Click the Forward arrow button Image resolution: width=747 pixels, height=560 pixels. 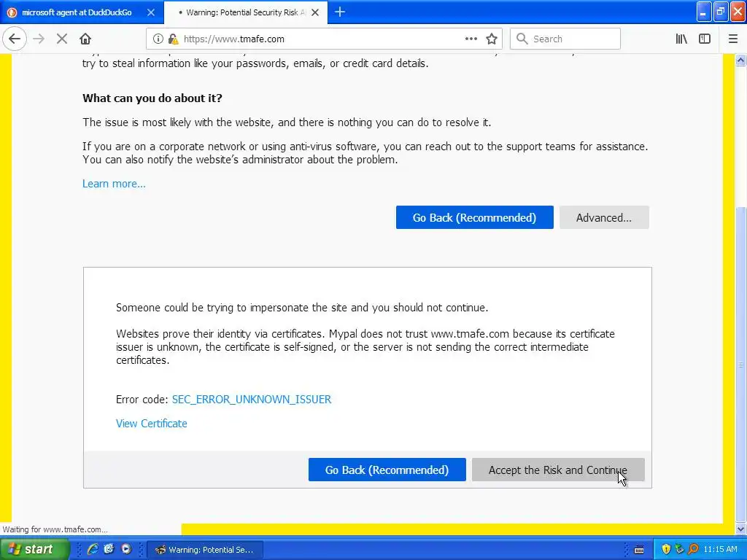39,39
